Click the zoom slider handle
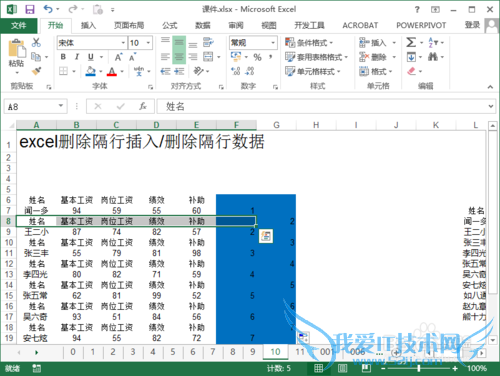Image resolution: width=500 pixels, height=376 pixels. coord(418,368)
